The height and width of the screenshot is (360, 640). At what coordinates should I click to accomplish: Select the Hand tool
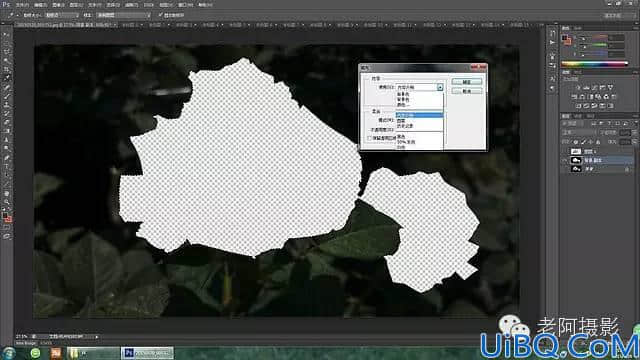pyautogui.click(x=7, y=193)
